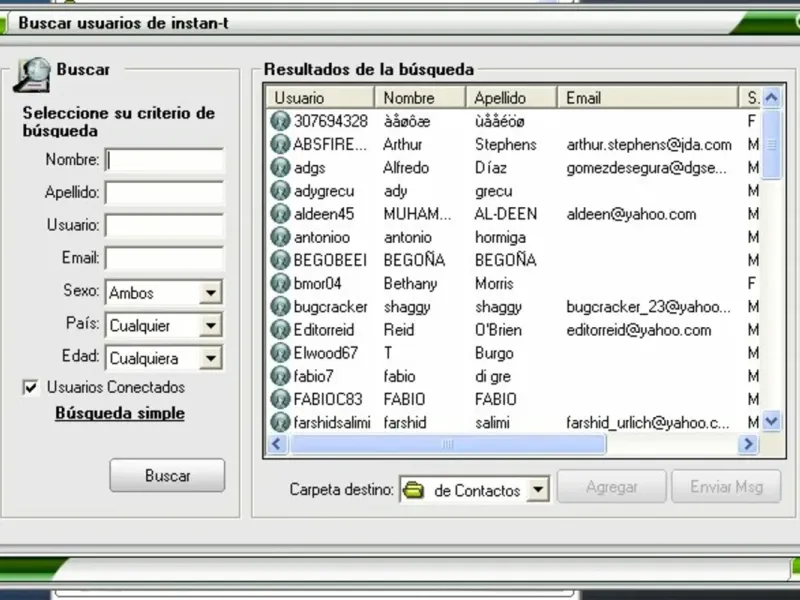Select email gomezdesegura@dgse...
Image resolution: width=800 pixels, height=600 pixels.
(647, 168)
